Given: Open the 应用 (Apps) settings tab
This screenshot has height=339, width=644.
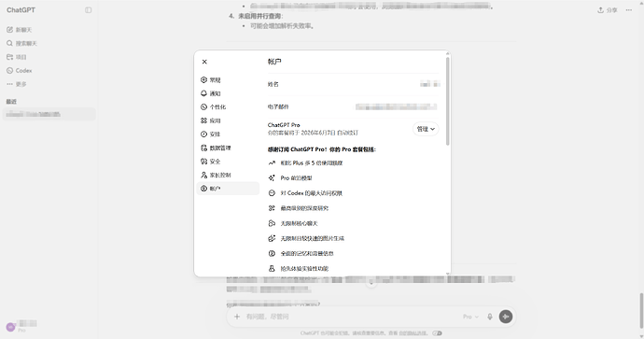Looking at the screenshot, I should click(x=228, y=120).
